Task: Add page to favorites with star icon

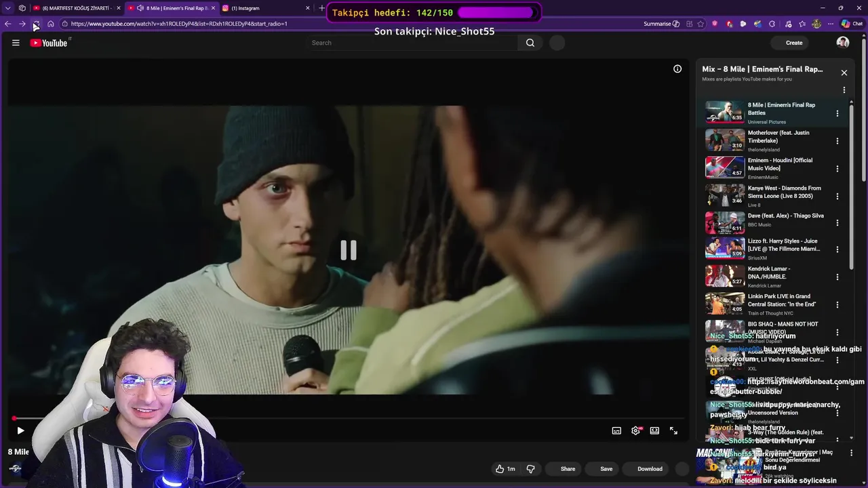Action: tap(701, 24)
